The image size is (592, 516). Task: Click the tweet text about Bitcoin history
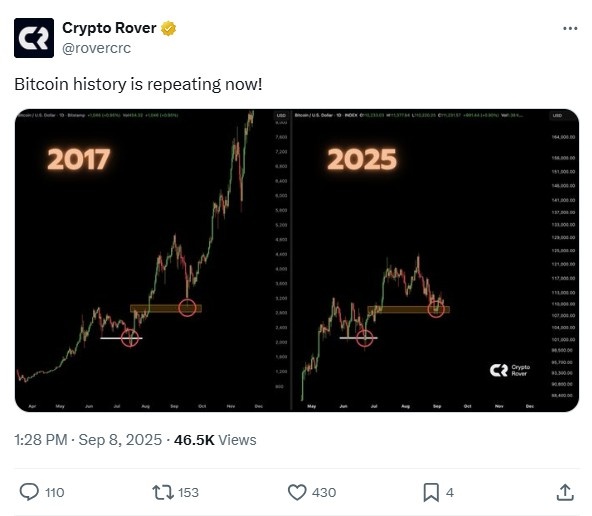138,84
